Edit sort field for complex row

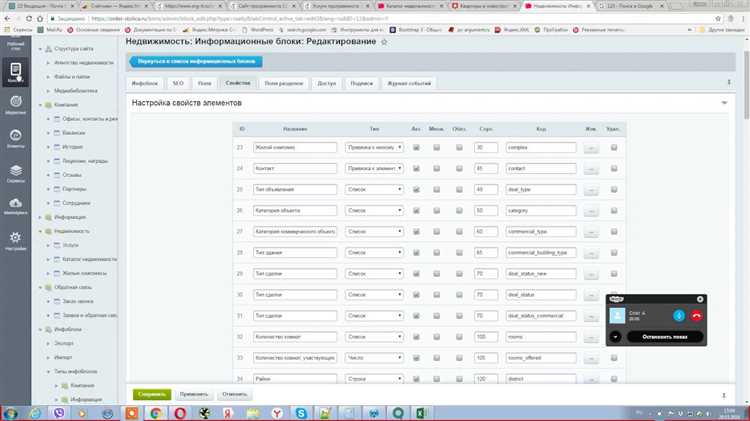(x=485, y=148)
